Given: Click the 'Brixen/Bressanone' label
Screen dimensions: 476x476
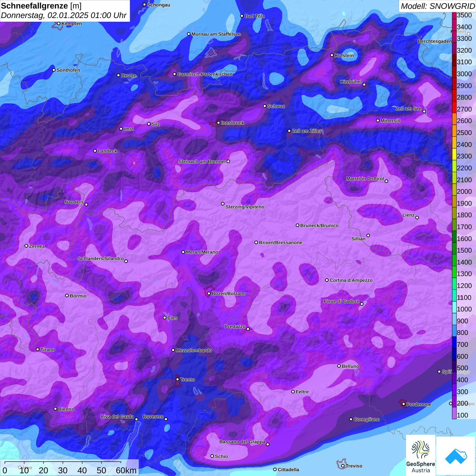Looking at the screenshot, I should 280,242.
